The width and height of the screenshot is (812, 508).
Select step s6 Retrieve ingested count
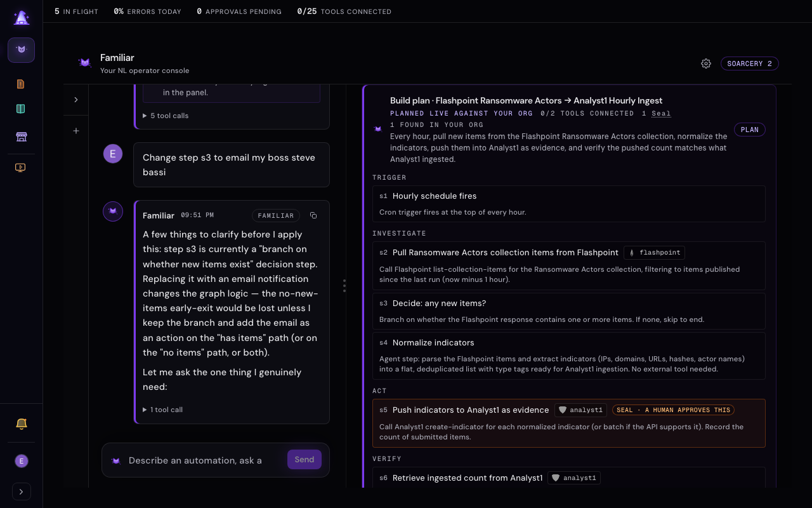pos(569,478)
